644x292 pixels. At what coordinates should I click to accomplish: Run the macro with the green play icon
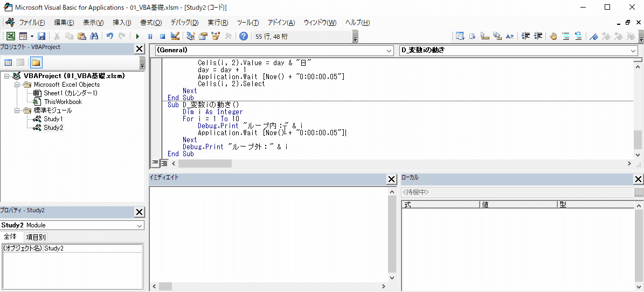click(x=137, y=36)
